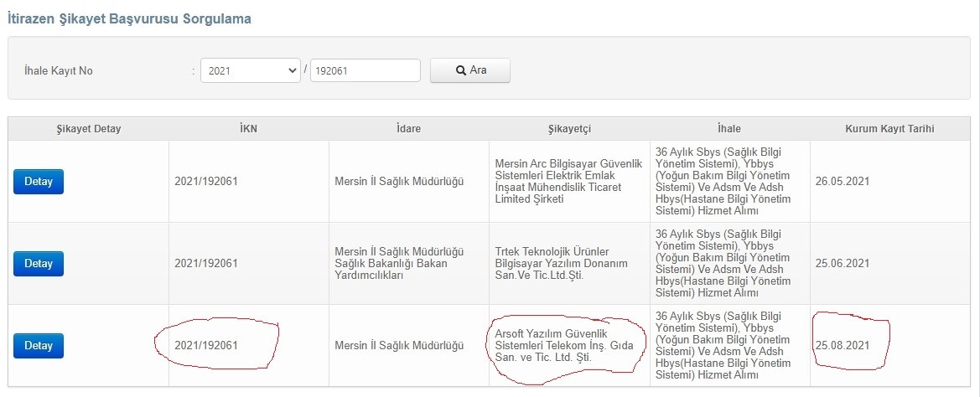The height and width of the screenshot is (397, 980).
Task: Click the Şikayetçi column header
Action: (569, 129)
